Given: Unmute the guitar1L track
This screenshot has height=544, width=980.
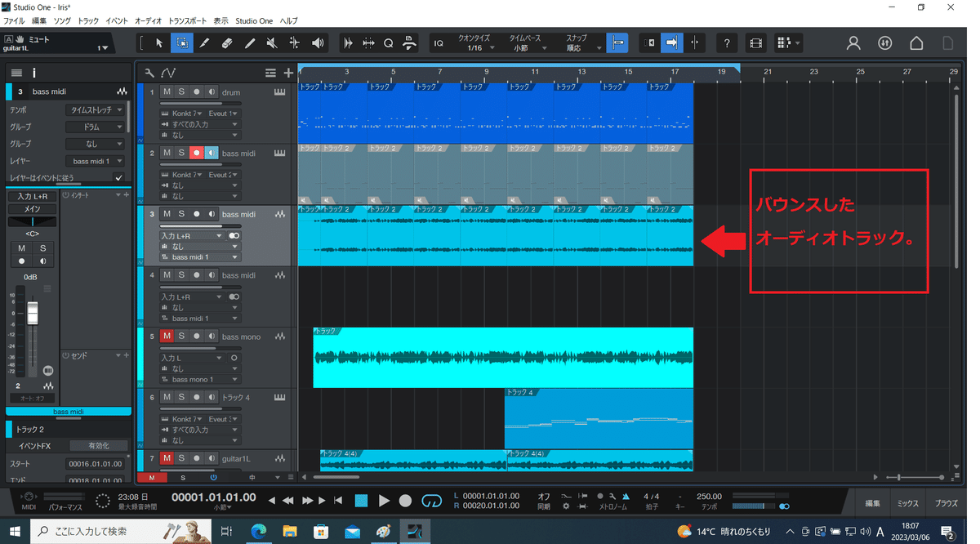Looking at the screenshot, I should click(167, 458).
